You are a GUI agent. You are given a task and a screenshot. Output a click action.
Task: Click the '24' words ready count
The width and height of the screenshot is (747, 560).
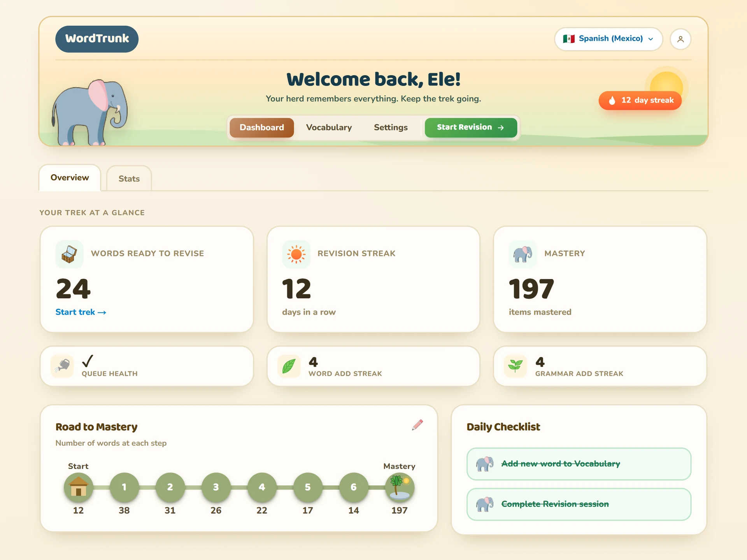(x=73, y=289)
